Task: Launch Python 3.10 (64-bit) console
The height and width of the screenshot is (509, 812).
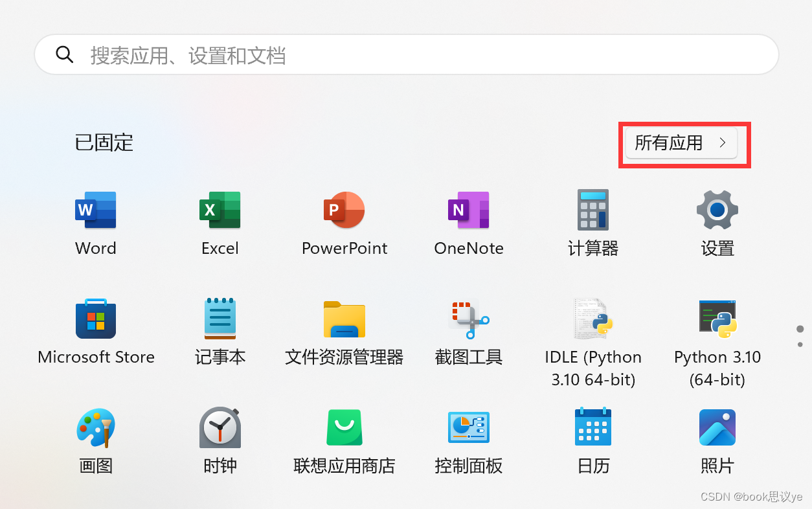Action: [x=717, y=319]
